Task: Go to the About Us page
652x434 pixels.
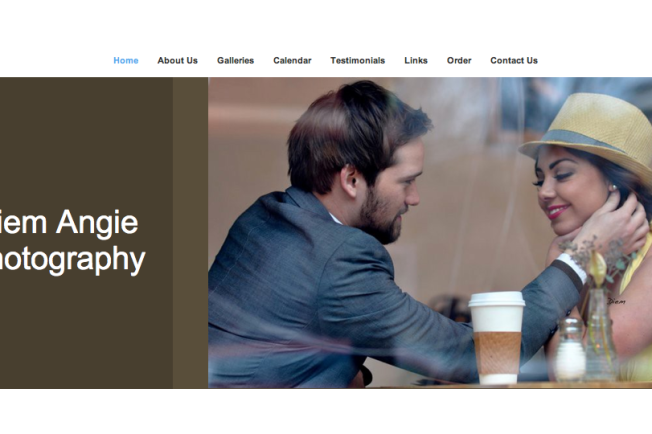Action: pyautogui.click(x=177, y=61)
